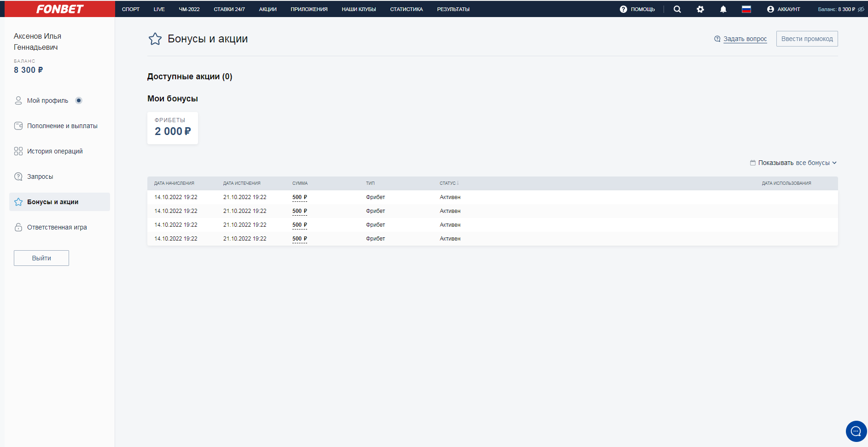The width and height of the screenshot is (868, 447).
Task: Go to Статистика in top navigation
Action: click(406, 9)
